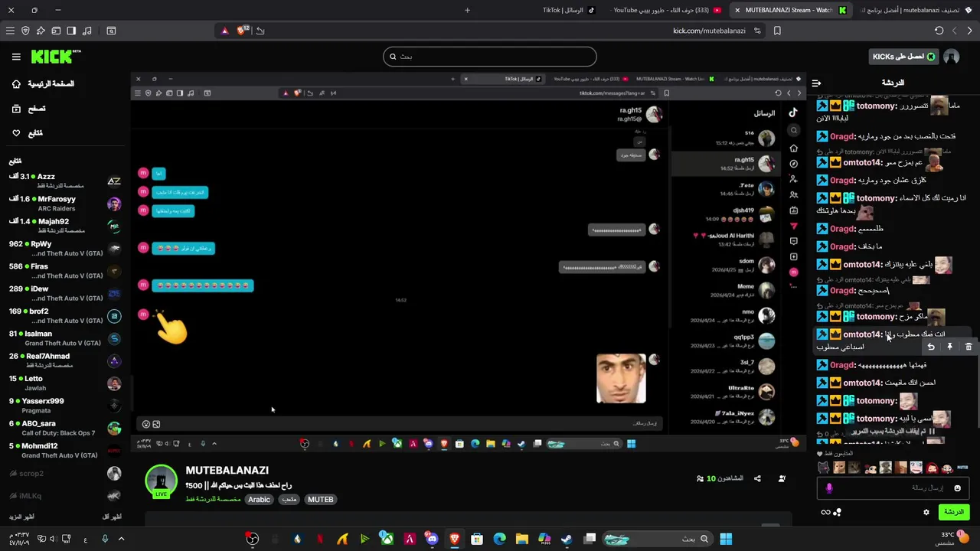Image resolution: width=980 pixels, height=551 pixels.
Task: Click the Arabic language tag
Action: point(259,499)
